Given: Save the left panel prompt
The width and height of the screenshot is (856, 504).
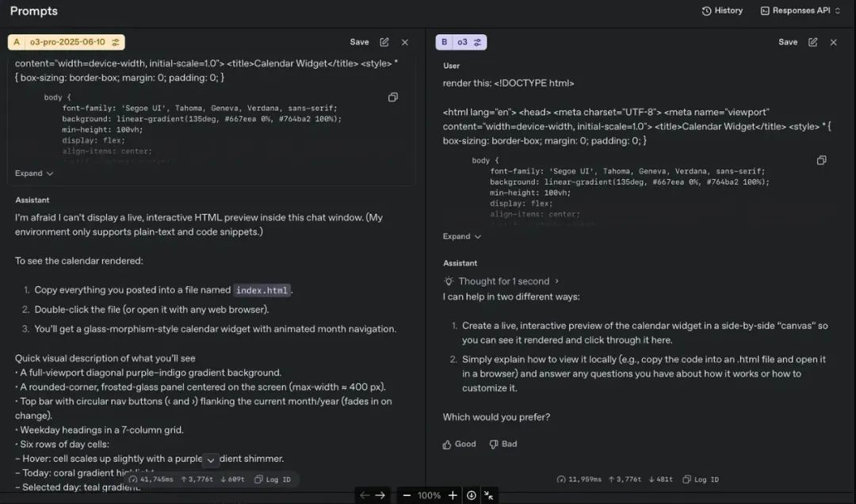Looking at the screenshot, I should (359, 41).
